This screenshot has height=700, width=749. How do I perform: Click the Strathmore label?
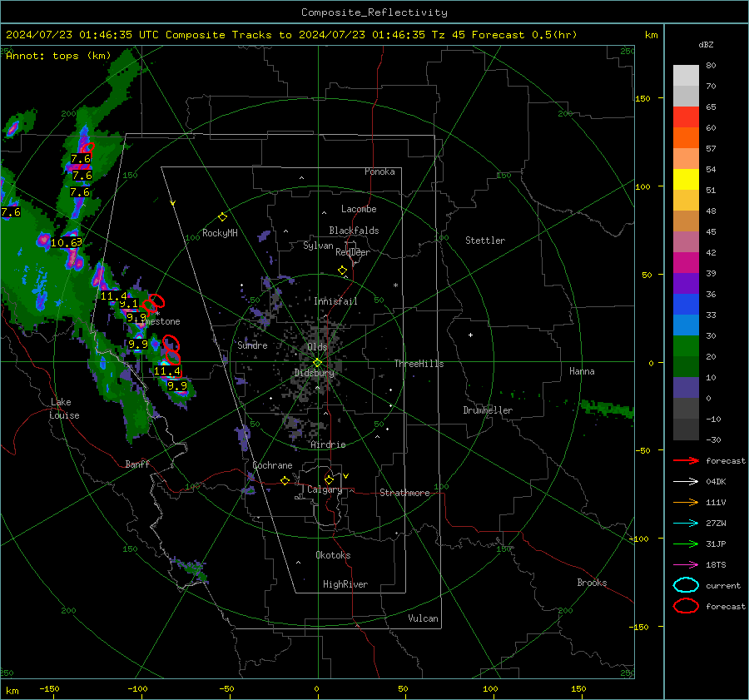(x=404, y=493)
